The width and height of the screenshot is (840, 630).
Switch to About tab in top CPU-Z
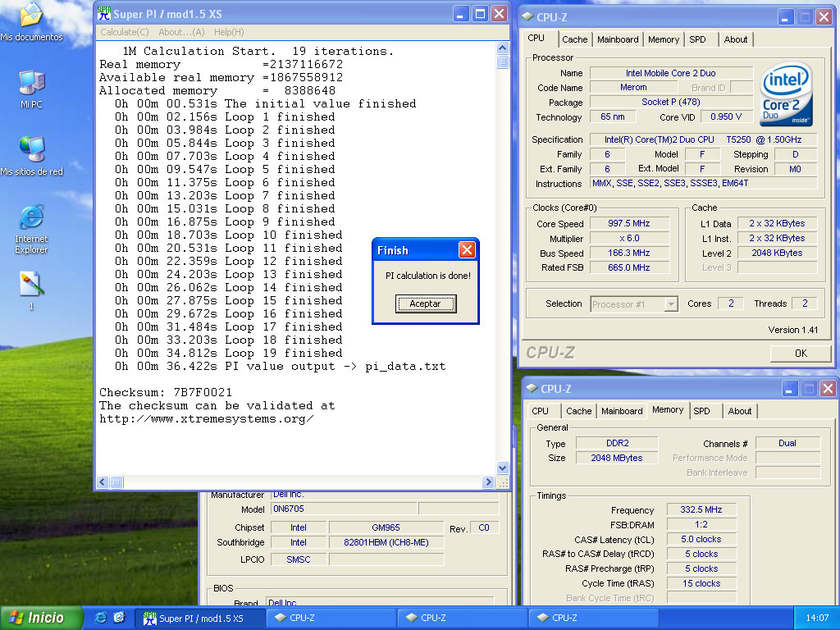[736, 39]
